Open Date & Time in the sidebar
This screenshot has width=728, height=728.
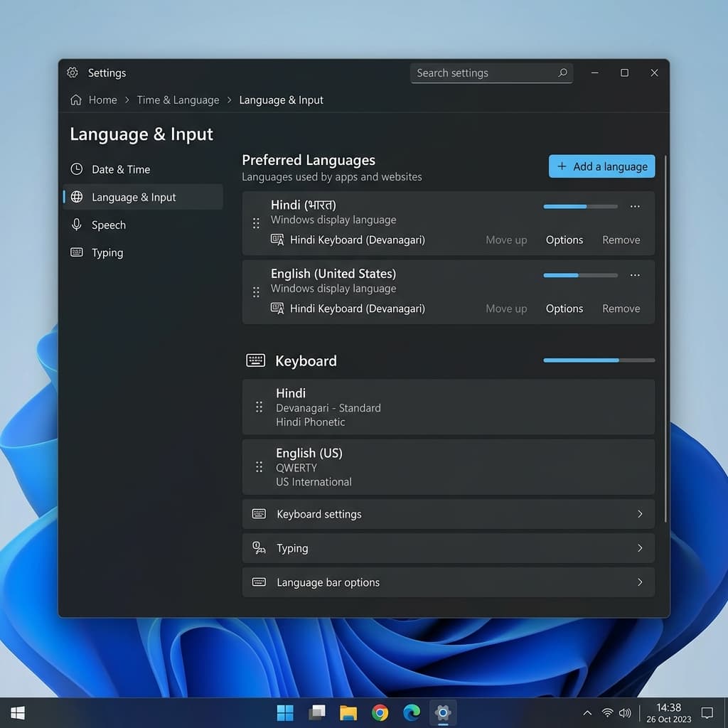point(143,169)
